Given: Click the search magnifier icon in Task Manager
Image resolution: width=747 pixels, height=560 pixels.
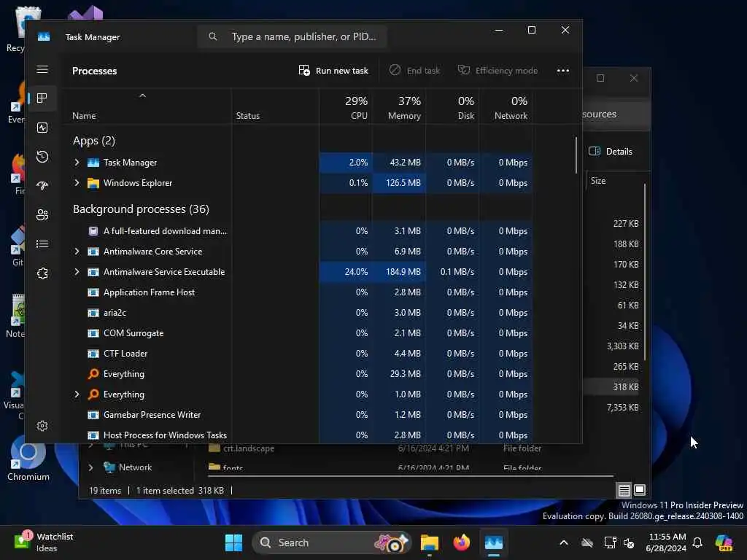Looking at the screenshot, I should tap(213, 36).
